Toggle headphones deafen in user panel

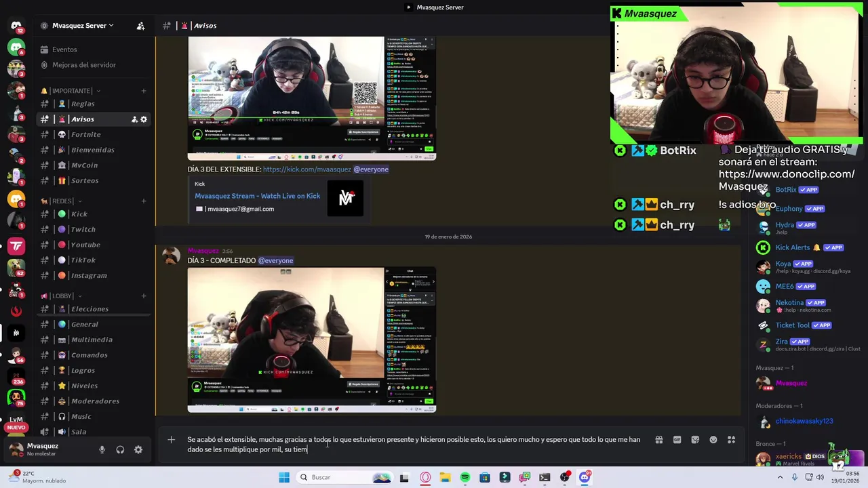tap(120, 449)
